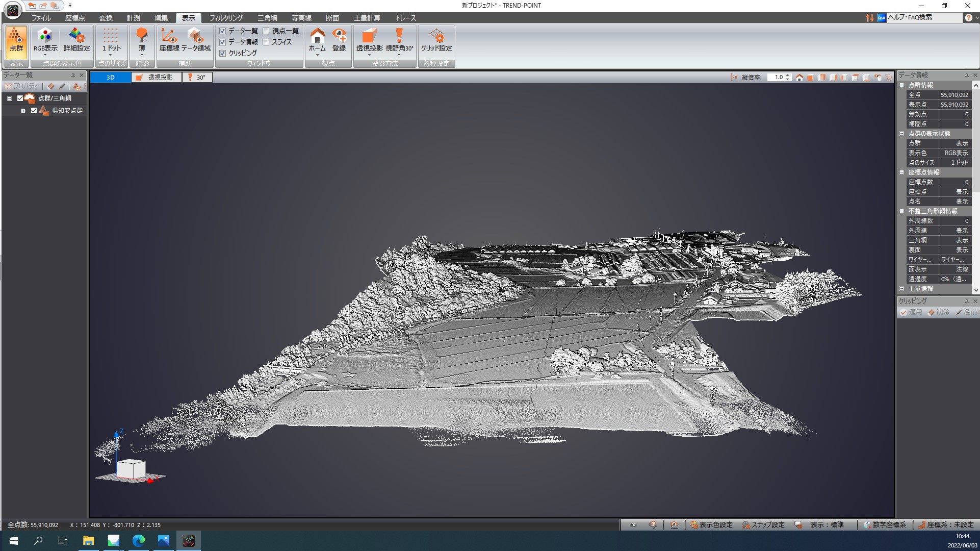Viewport: 980px width, 551px height.
Task: Open the 三角網 ribbon tab
Action: tap(267, 18)
